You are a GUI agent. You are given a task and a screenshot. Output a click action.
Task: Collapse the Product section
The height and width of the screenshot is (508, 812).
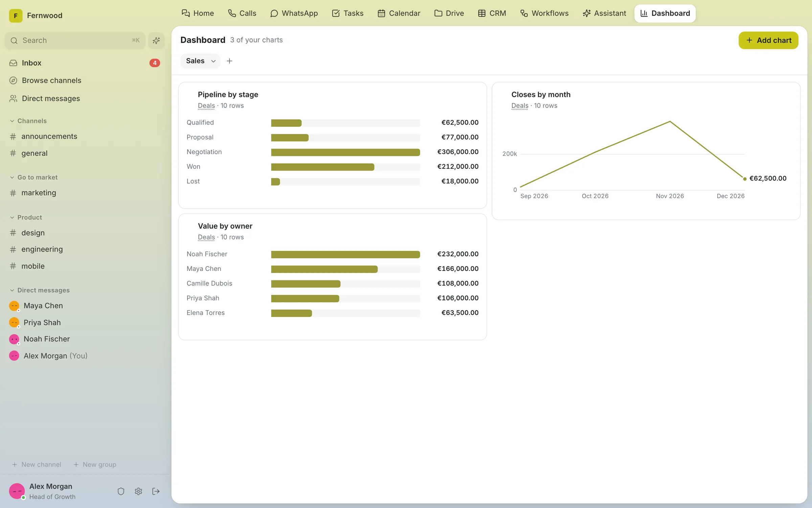(26, 217)
